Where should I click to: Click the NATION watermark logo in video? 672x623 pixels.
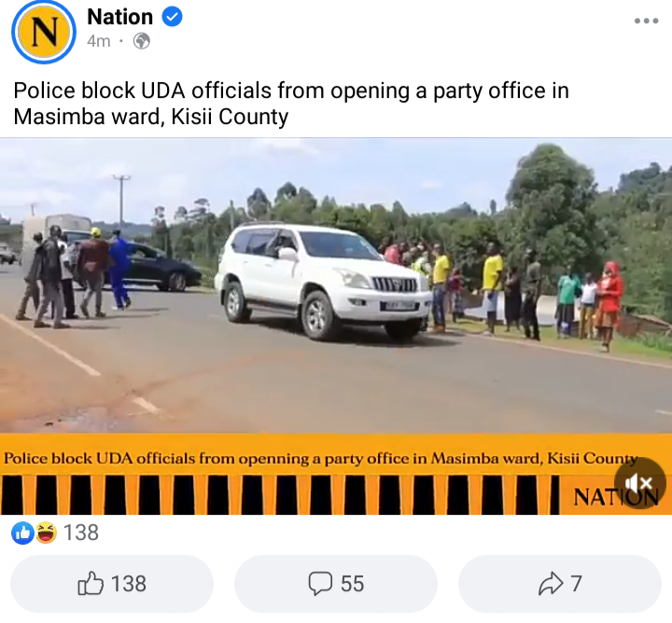click(x=615, y=497)
